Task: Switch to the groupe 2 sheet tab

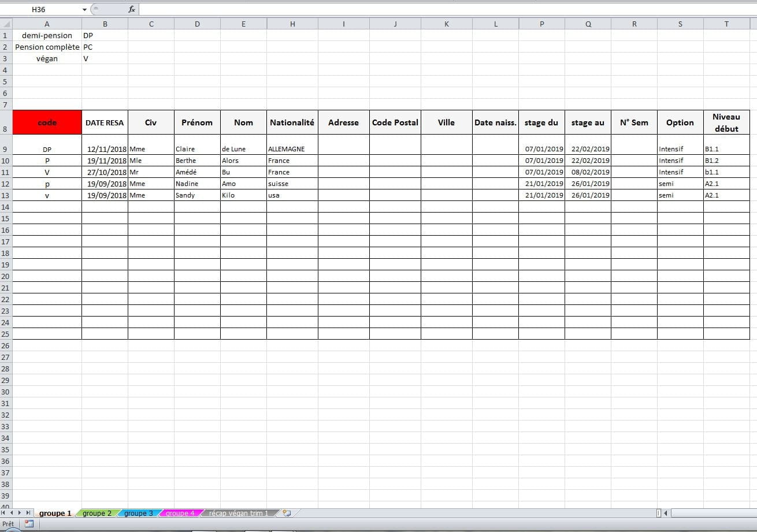Action: 97,513
